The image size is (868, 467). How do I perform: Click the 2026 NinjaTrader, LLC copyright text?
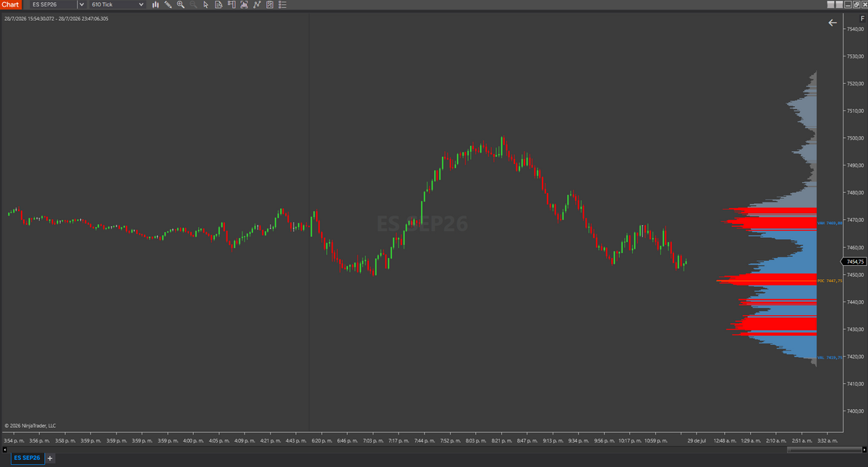pos(30,426)
